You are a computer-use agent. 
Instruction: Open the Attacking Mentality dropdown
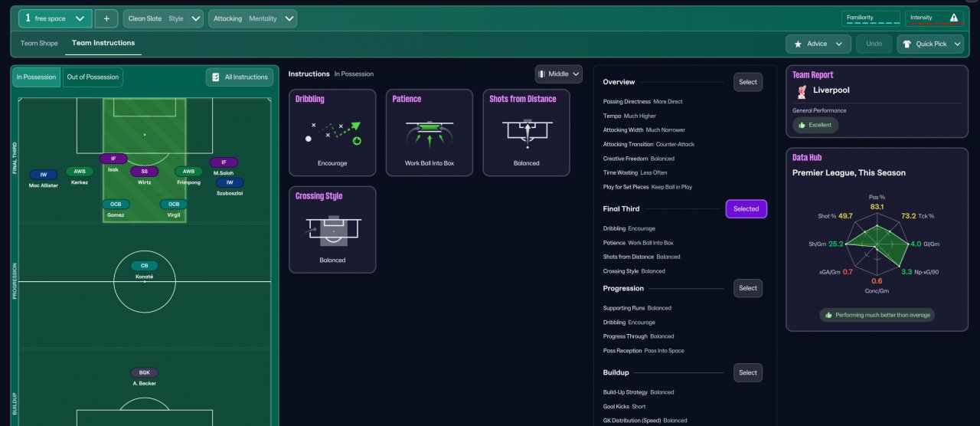click(x=253, y=18)
